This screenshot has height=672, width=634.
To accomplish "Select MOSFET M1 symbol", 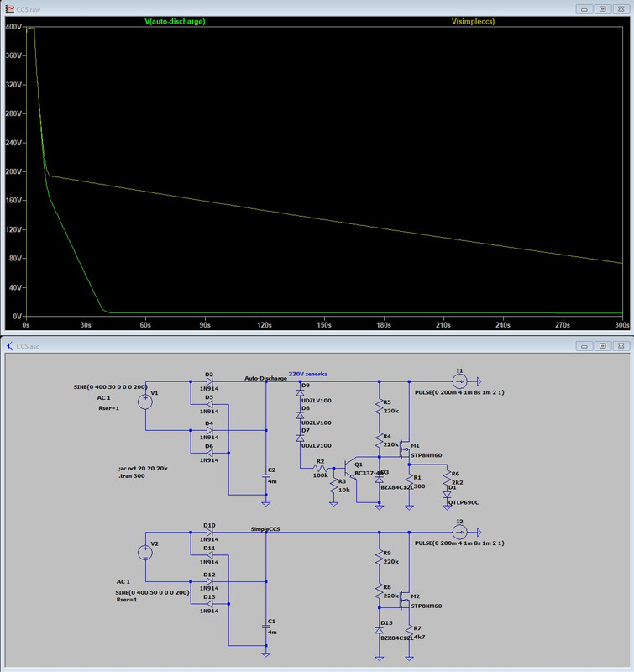I will click(405, 449).
